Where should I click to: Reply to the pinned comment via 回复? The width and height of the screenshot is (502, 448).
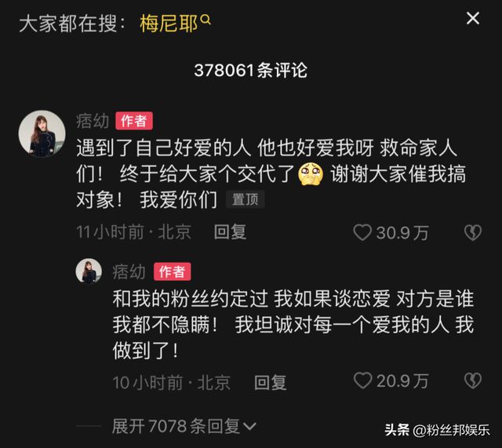pyautogui.click(x=230, y=231)
